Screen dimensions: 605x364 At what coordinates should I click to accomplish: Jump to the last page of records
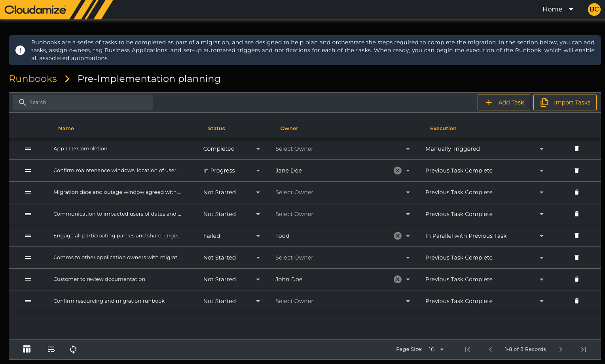[584, 349]
